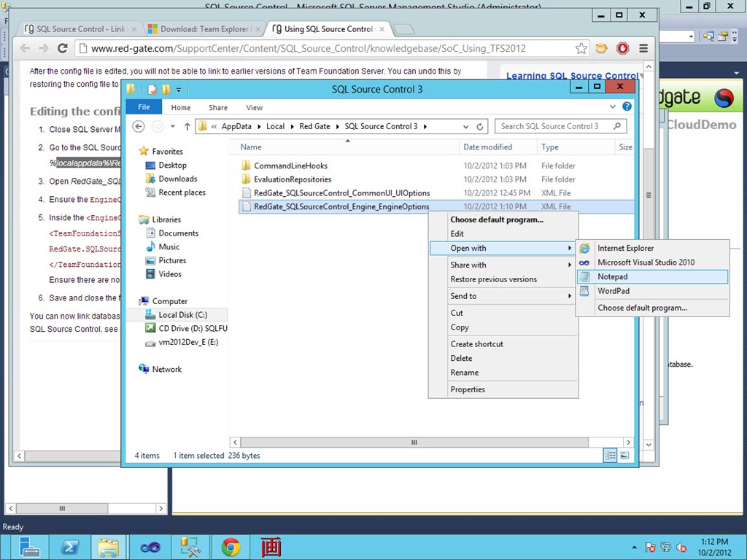
Task: Click Copy in the context menu
Action: point(503,327)
